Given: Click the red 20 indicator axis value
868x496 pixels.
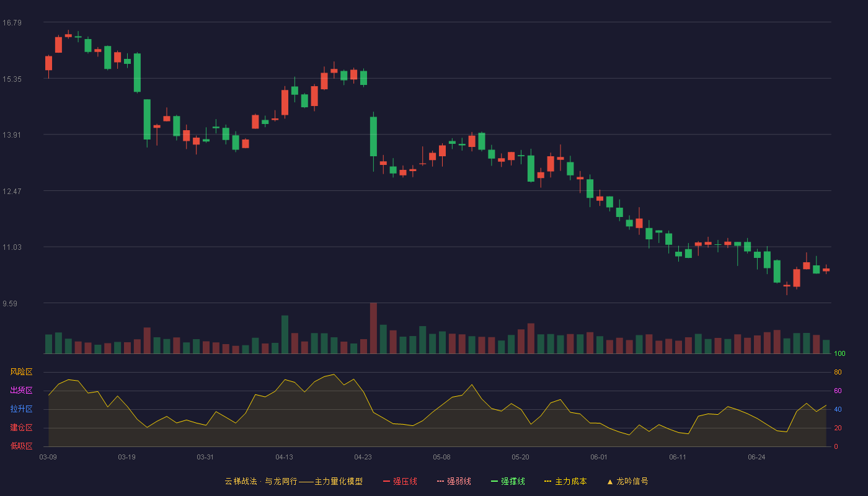Looking at the screenshot, I should click(838, 428).
